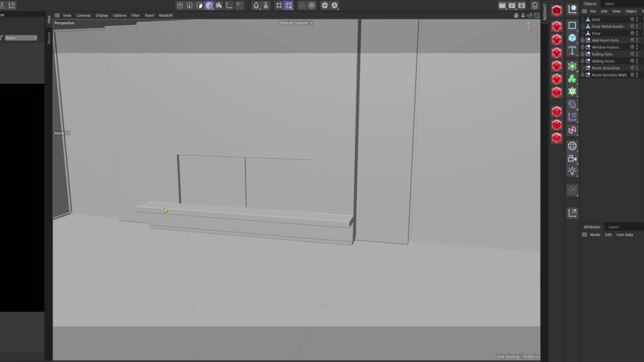
Task: Toggle visibility dots for Deck
Action: click(637, 19)
